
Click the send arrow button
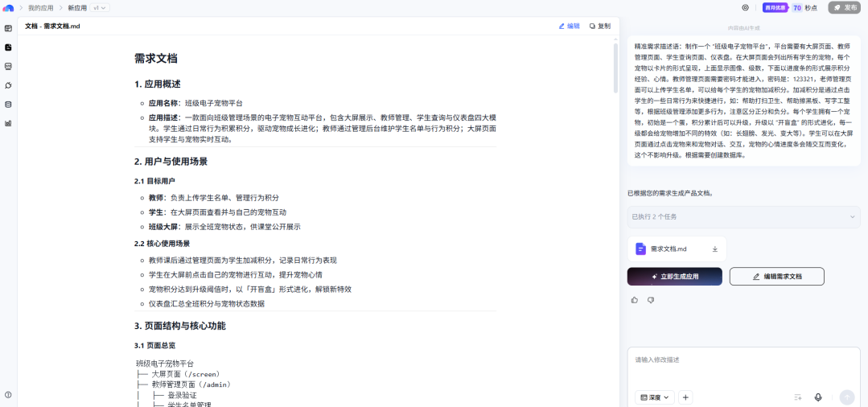point(847,397)
